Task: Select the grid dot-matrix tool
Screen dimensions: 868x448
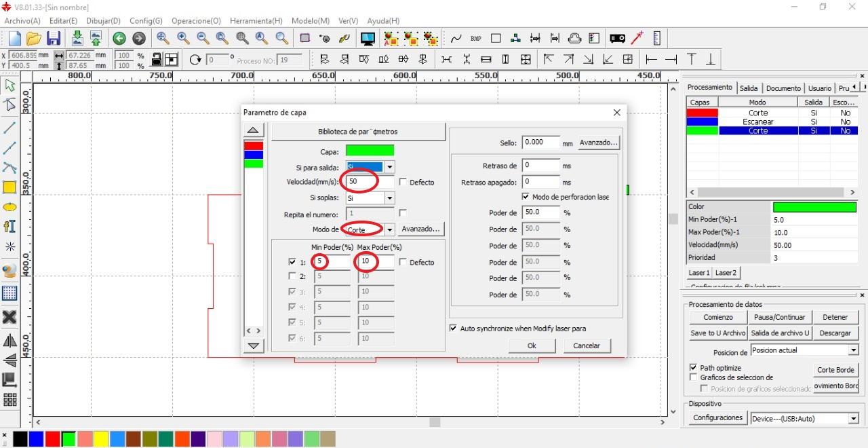Action: 9,293
